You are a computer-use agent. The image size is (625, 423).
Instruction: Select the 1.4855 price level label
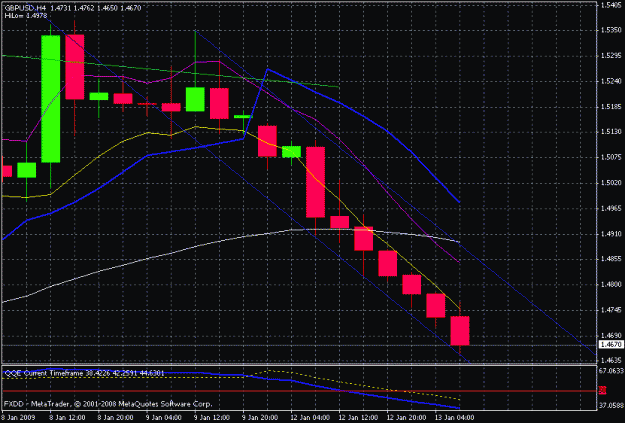click(x=610, y=259)
